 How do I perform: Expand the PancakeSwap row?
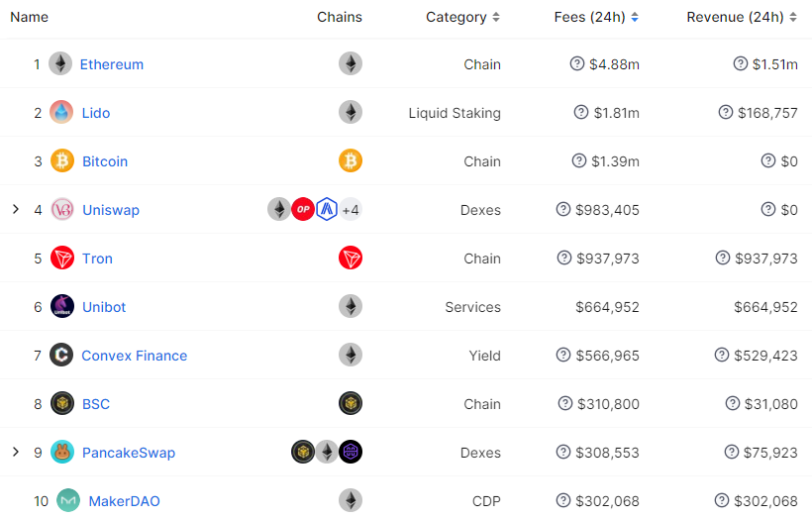click(x=16, y=453)
